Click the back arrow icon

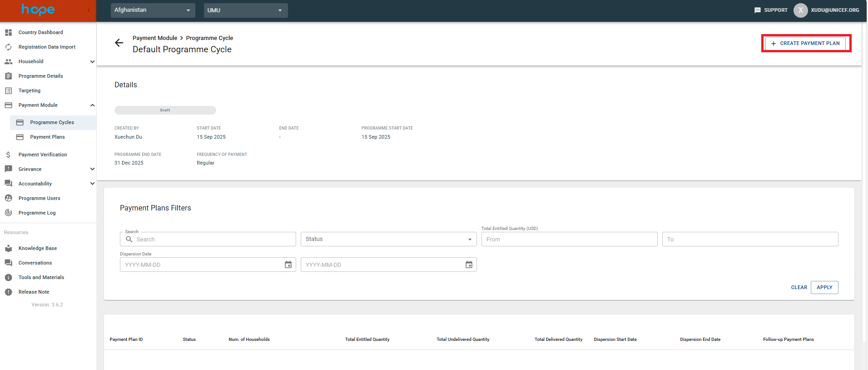coord(119,43)
